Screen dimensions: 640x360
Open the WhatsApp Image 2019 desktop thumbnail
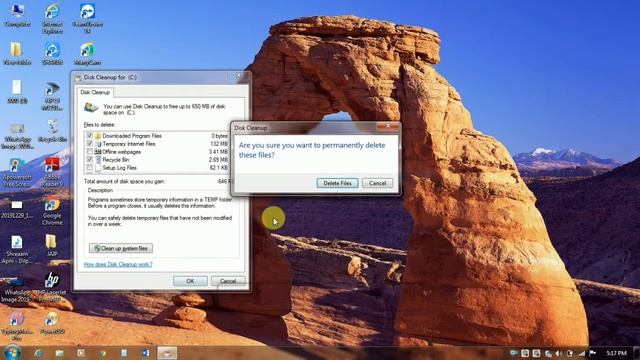(x=17, y=291)
